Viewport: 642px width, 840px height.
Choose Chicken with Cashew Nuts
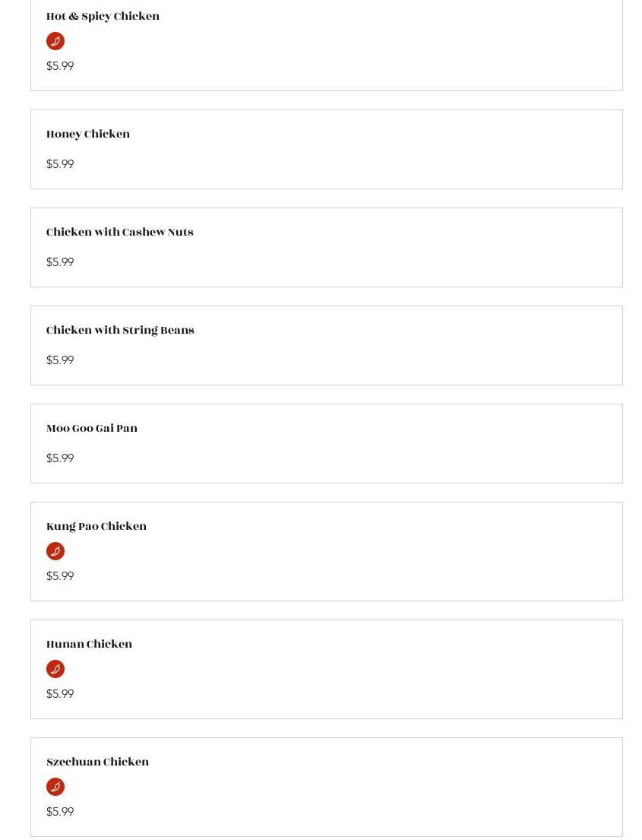[120, 232]
